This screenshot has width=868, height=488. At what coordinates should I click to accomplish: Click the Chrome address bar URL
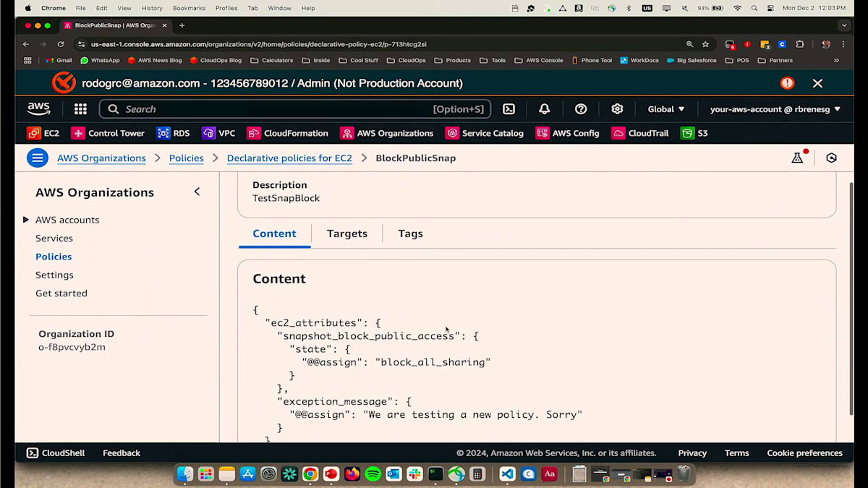coord(258,44)
